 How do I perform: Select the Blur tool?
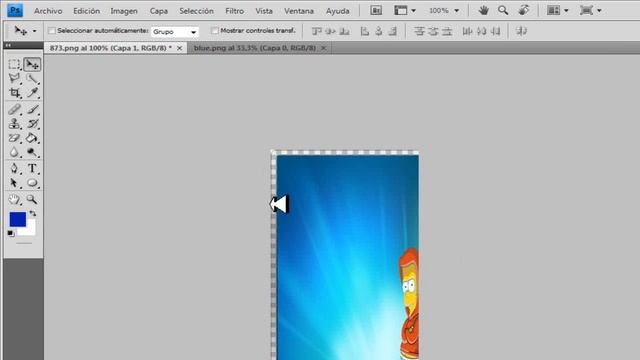tap(14, 152)
